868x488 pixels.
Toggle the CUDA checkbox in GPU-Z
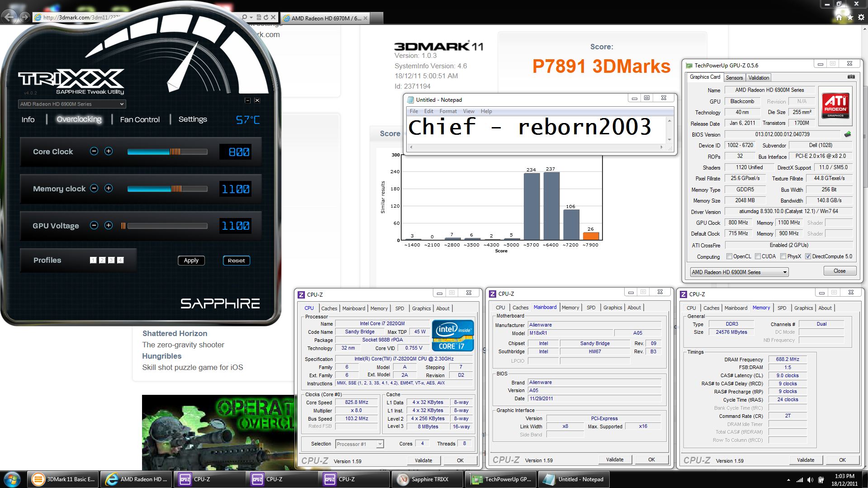(x=758, y=256)
